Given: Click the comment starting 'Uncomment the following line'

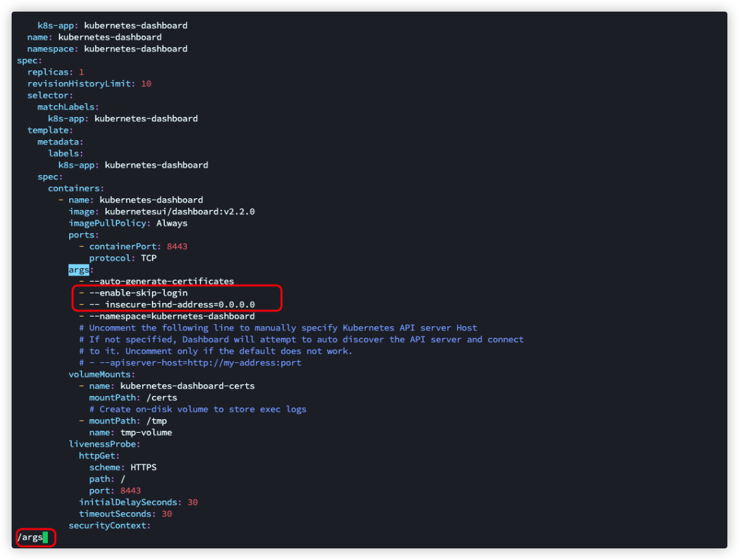Looking at the screenshot, I should point(278,328).
